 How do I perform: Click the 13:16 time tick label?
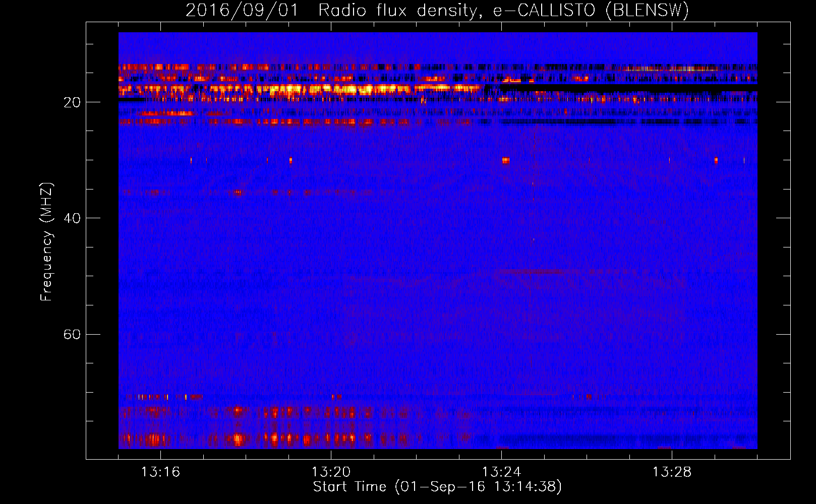coord(160,472)
